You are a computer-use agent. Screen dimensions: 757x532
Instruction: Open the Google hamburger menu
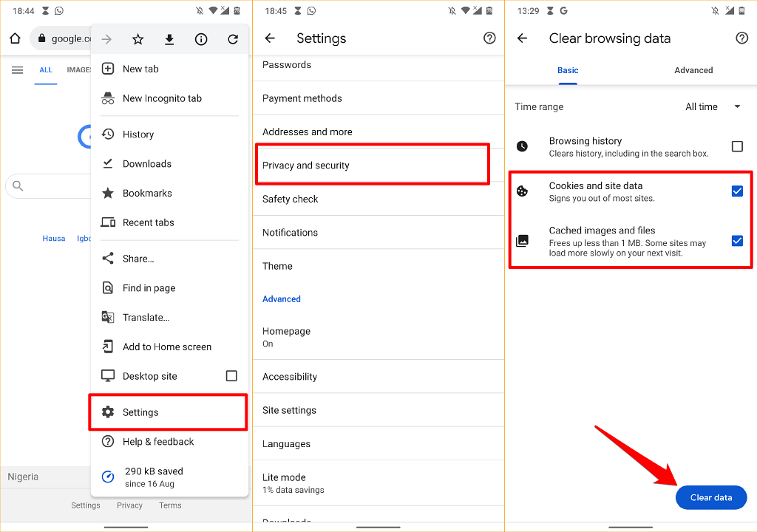click(x=18, y=70)
